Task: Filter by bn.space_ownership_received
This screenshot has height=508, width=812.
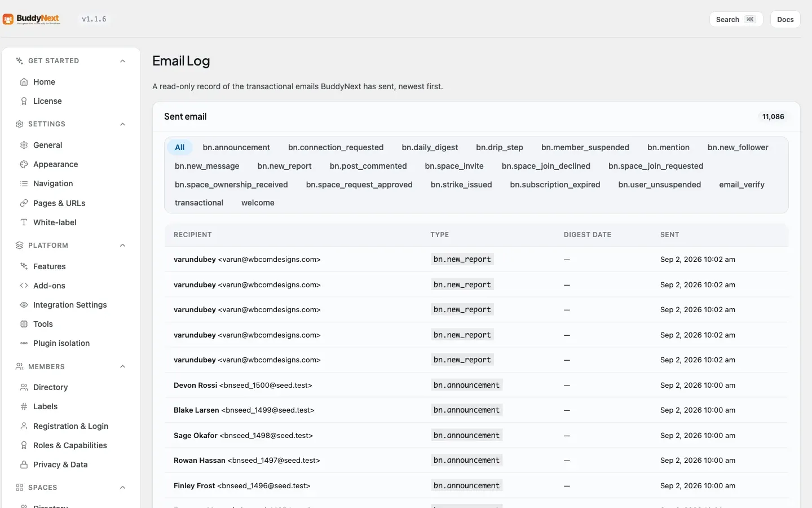Action: (x=231, y=185)
